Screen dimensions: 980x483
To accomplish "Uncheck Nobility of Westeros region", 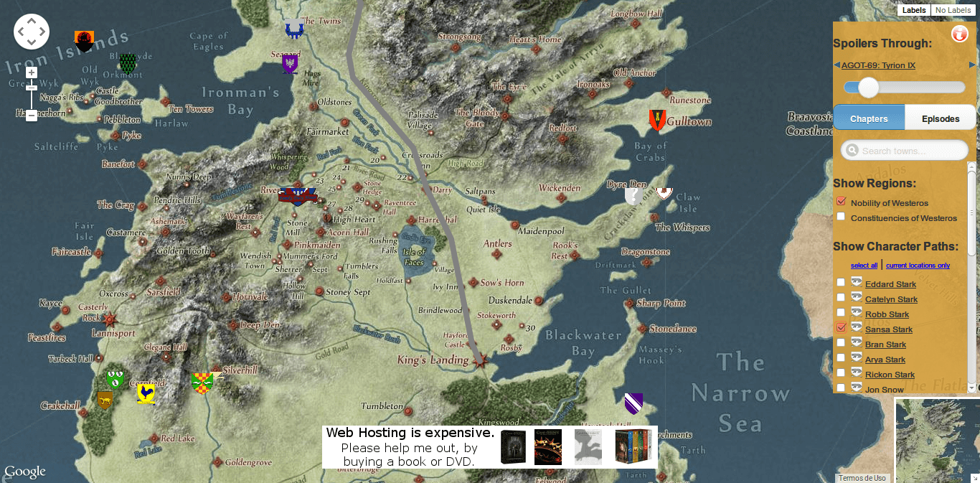I will 841,202.
